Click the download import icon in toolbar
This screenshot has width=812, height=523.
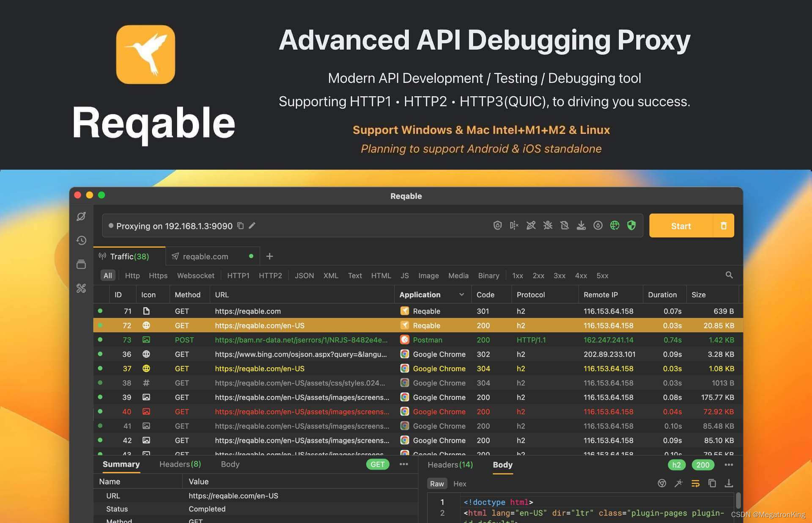coord(581,225)
